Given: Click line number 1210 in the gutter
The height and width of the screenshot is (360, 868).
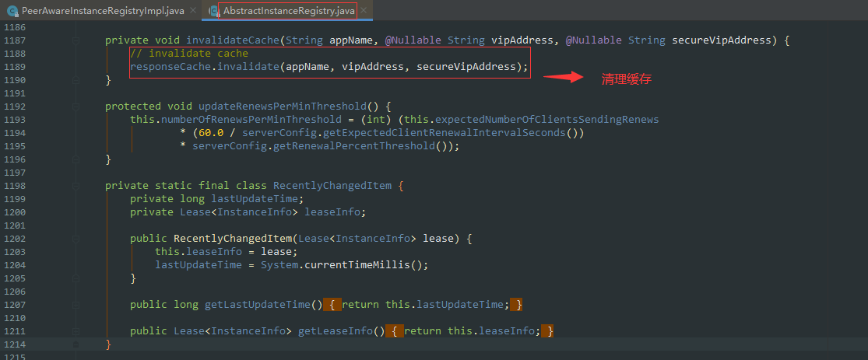Looking at the screenshot, I should click(14, 317).
